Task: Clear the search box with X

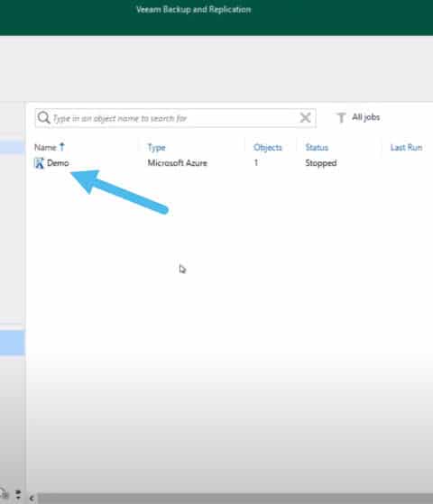Action: [305, 117]
